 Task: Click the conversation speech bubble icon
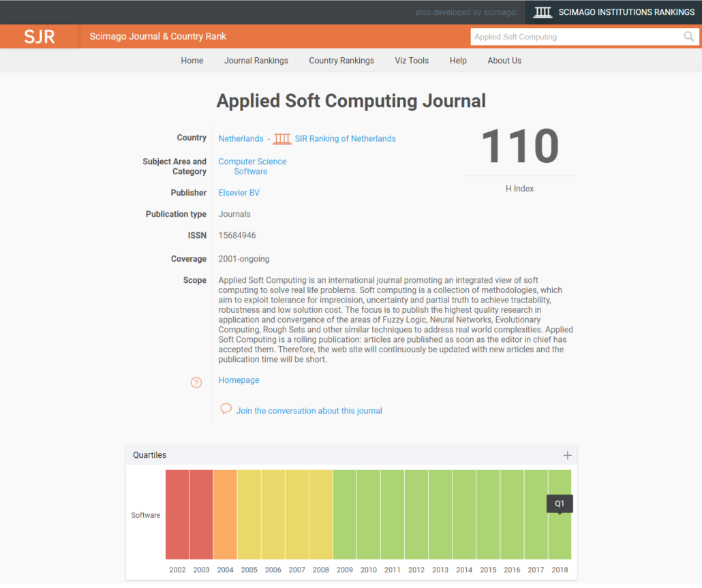(226, 409)
